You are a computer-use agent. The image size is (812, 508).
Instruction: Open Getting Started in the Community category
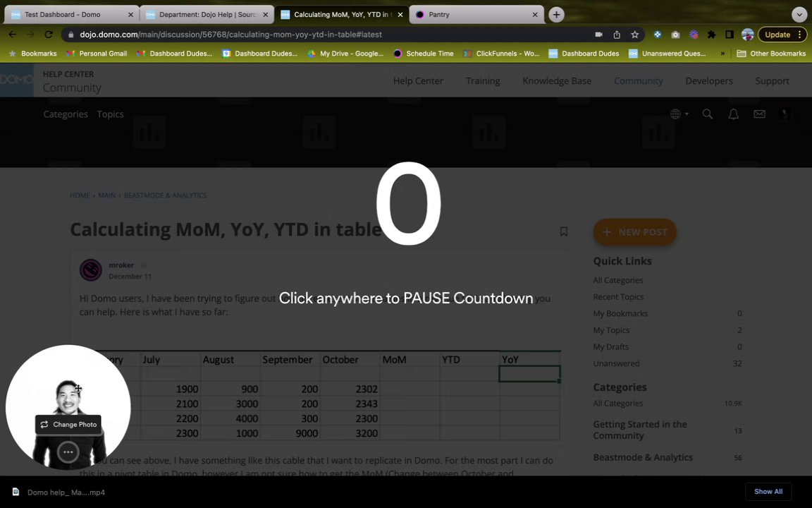[639, 430]
